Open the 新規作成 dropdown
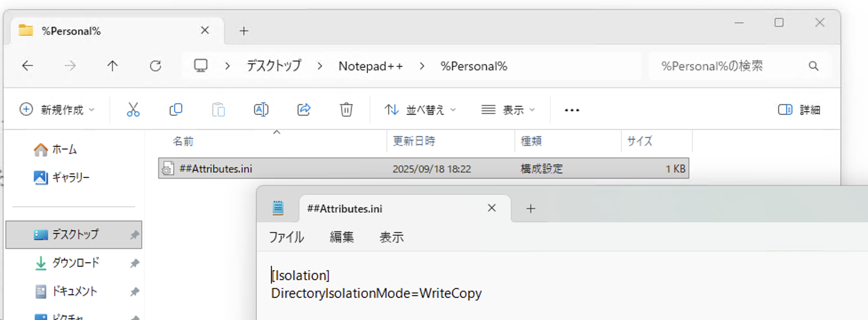The width and height of the screenshot is (868, 320). tap(57, 110)
